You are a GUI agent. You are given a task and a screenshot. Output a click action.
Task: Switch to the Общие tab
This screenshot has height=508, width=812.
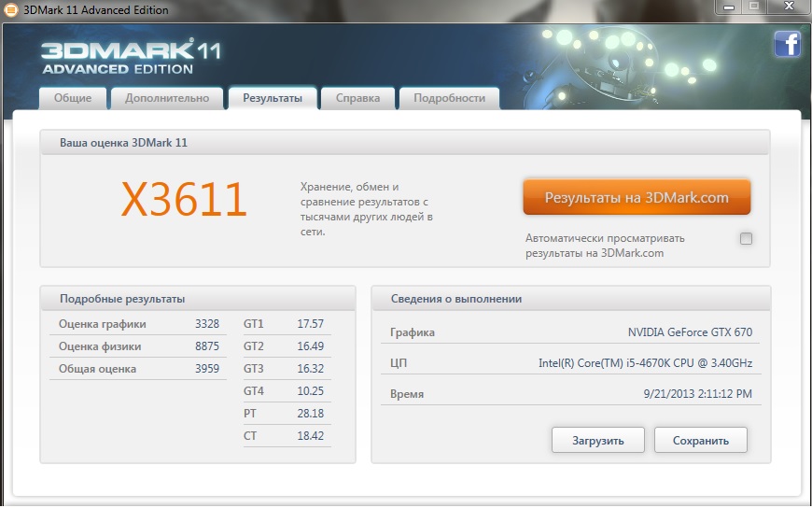[x=73, y=98]
